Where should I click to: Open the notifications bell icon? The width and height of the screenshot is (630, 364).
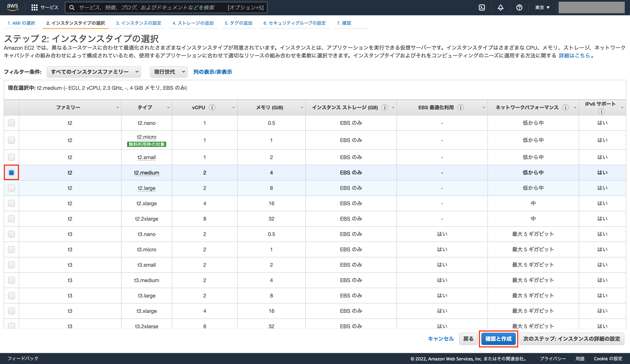pos(500,7)
